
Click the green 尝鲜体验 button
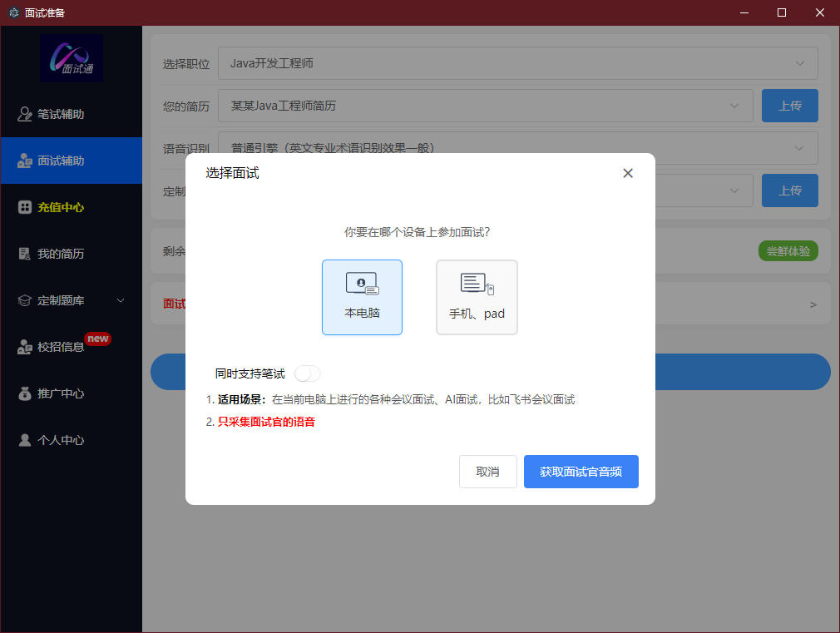[x=788, y=251]
